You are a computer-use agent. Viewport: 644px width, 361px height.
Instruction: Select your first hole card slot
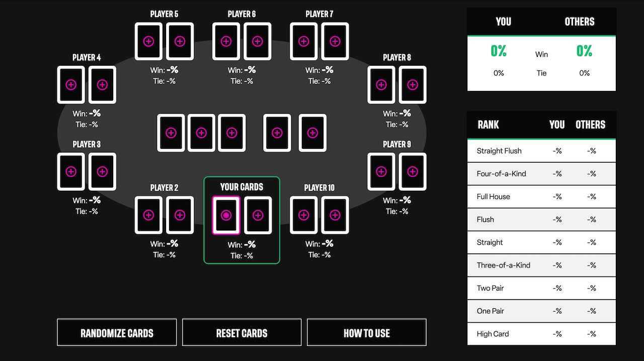pos(226,215)
